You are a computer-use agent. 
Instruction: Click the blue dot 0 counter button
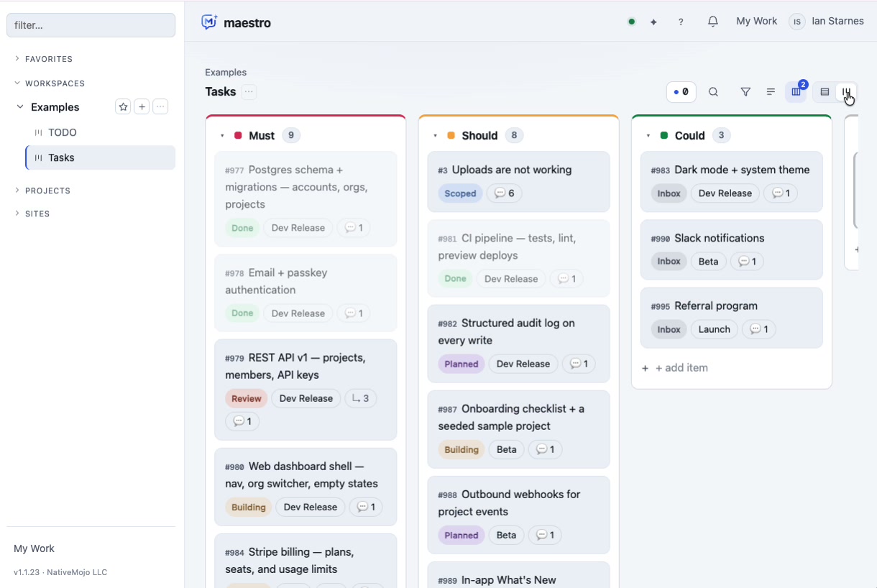(x=681, y=92)
